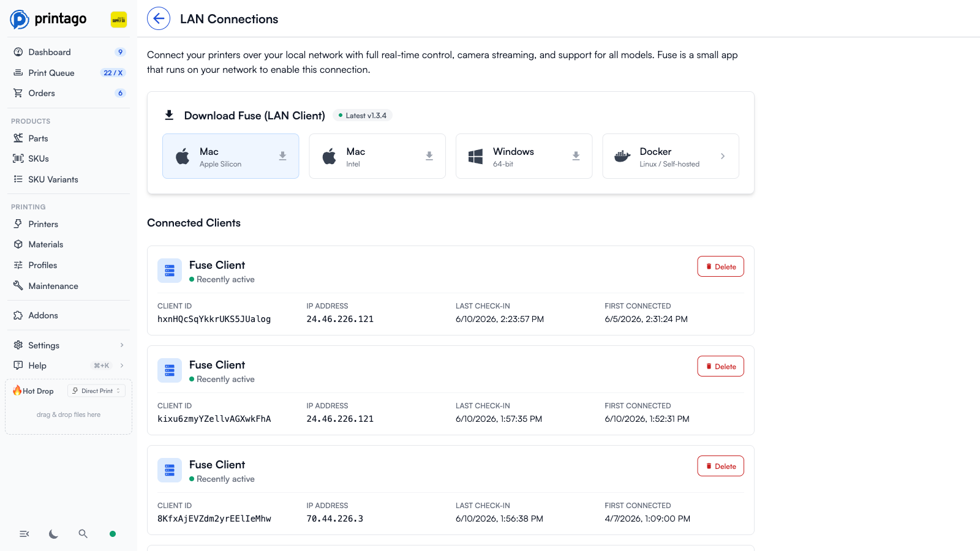Expand the Settings menu
This screenshot has width=980, height=551.
(69, 345)
